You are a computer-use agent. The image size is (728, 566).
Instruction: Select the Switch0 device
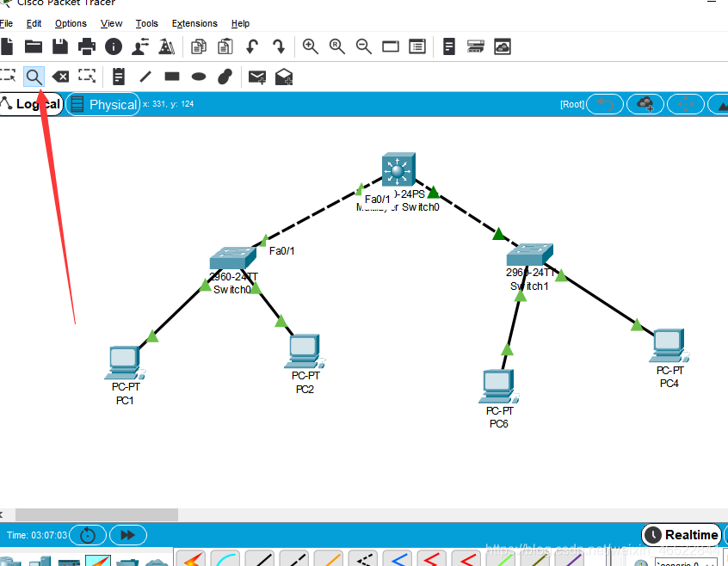pos(232,257)
